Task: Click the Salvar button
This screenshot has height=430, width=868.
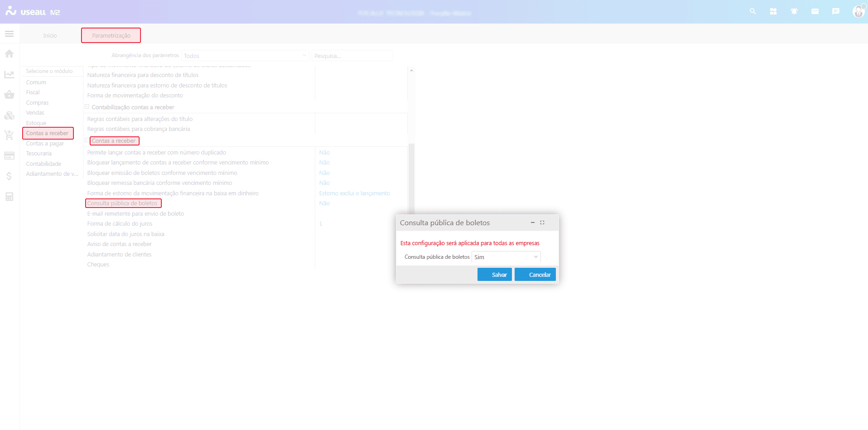Action: coord(494,275)
